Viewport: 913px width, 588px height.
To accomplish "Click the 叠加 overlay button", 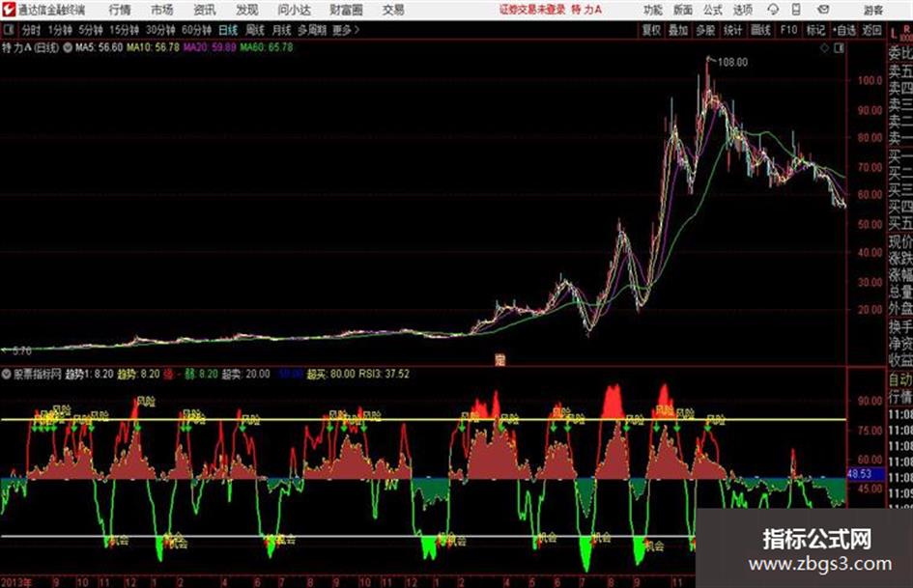I will coord(678,30).
